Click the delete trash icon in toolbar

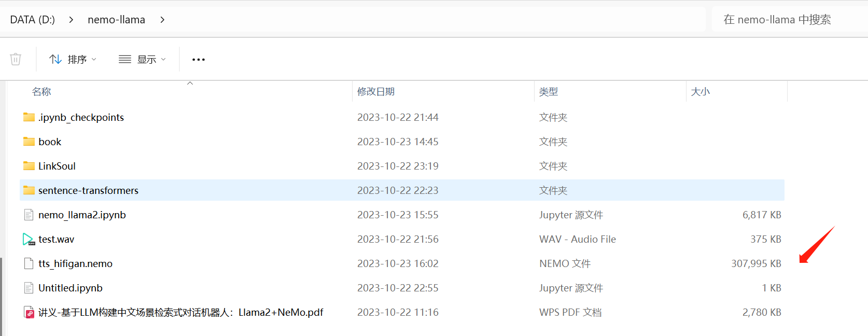click(16, 59)
